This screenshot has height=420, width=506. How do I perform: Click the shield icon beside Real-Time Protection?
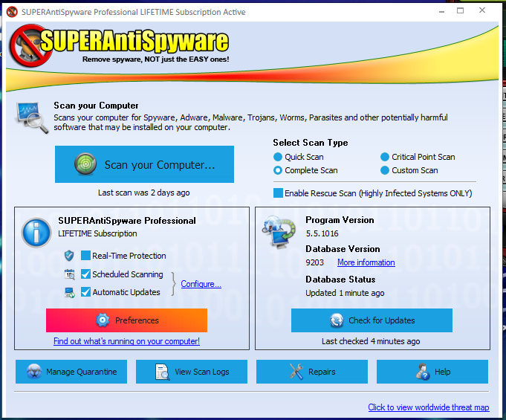69,256
